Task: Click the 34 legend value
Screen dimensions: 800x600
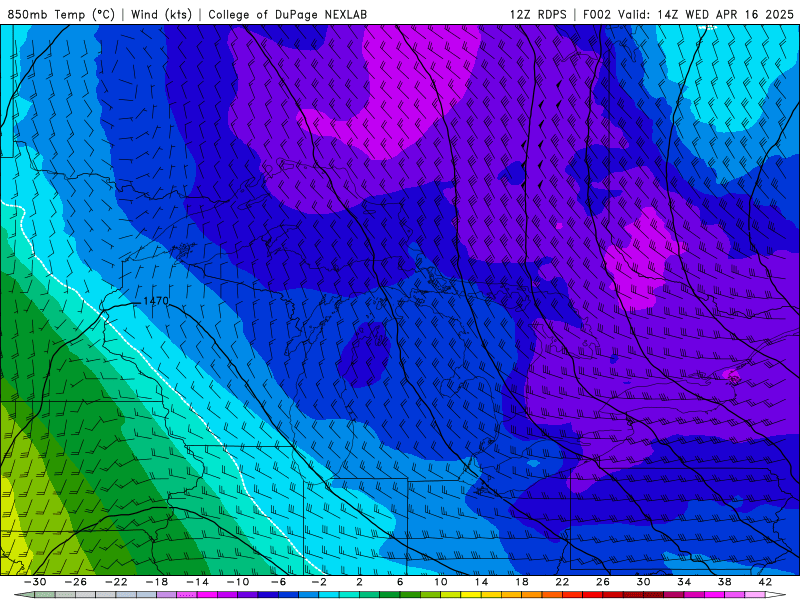Action: [684, 582]
